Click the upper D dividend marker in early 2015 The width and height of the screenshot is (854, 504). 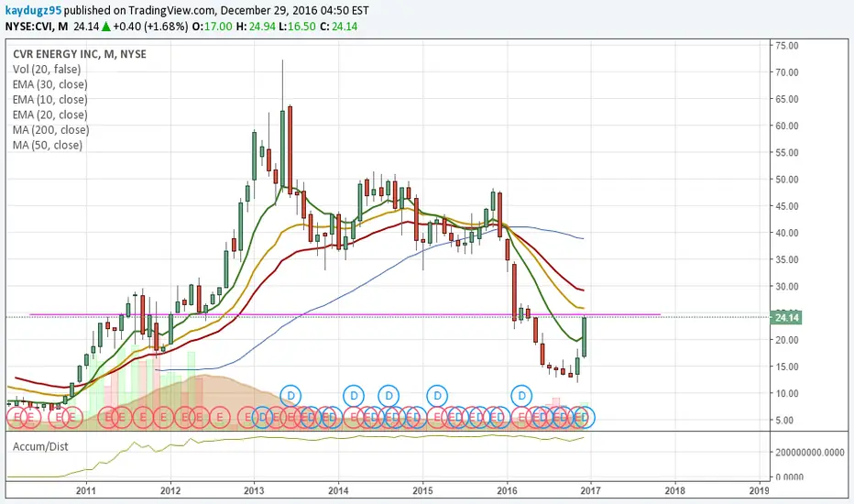437,396
